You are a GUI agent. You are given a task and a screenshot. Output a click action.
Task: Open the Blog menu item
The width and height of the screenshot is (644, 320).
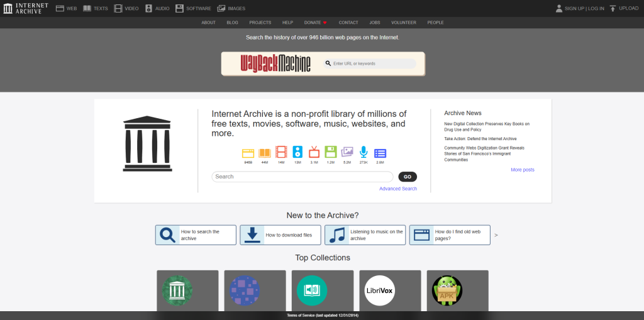point(232,23)
